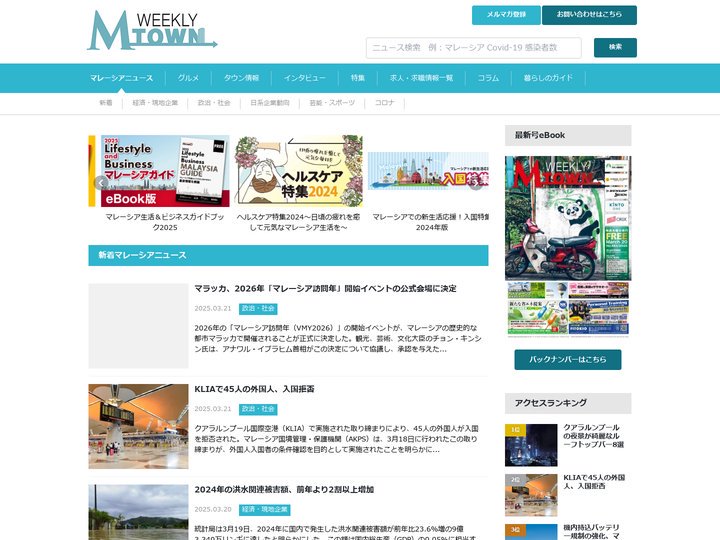Select the コロナ sub-navigation tab
Image resolution: width=720 pixels, height=540 pixels.
pyautogui.click(x=384, y=103)
